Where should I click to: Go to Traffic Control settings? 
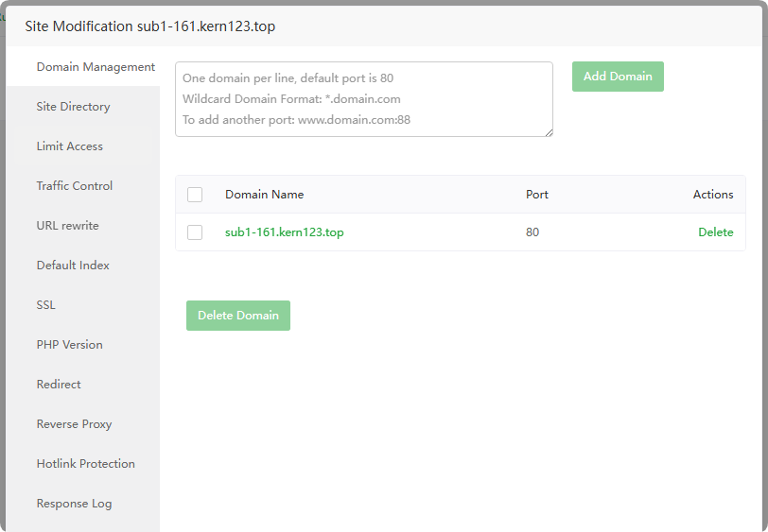(x=75, y=186)
